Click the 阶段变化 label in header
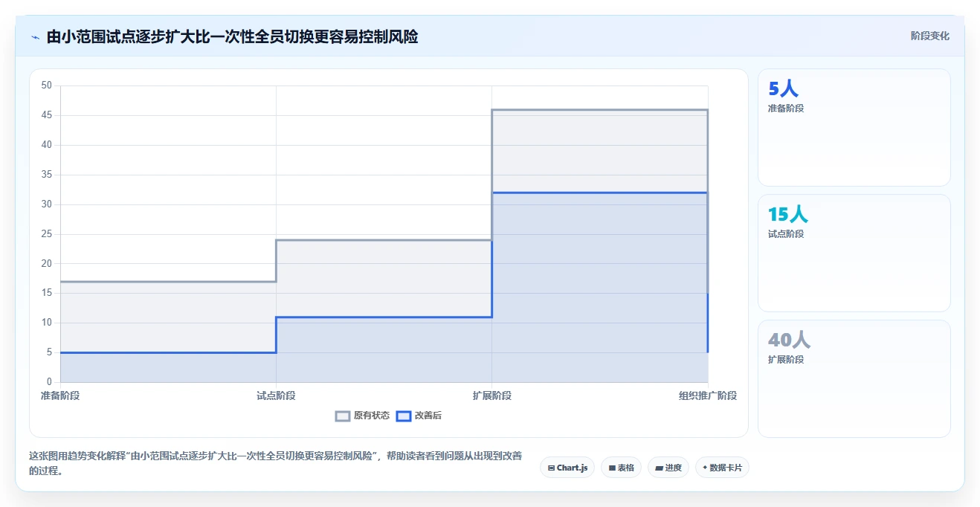 (929, 36)
